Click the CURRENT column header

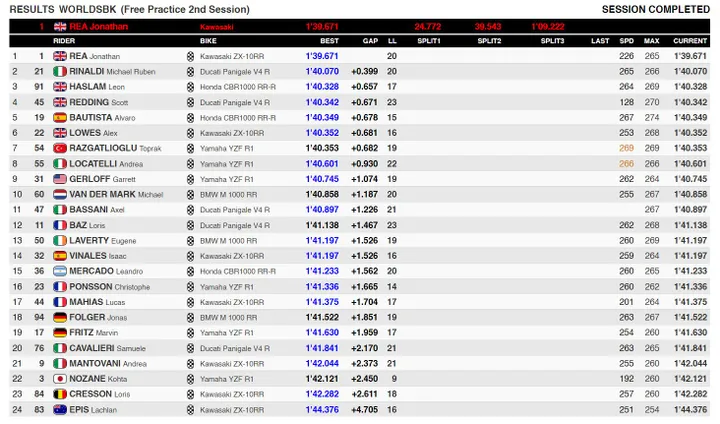click(690, 41)
